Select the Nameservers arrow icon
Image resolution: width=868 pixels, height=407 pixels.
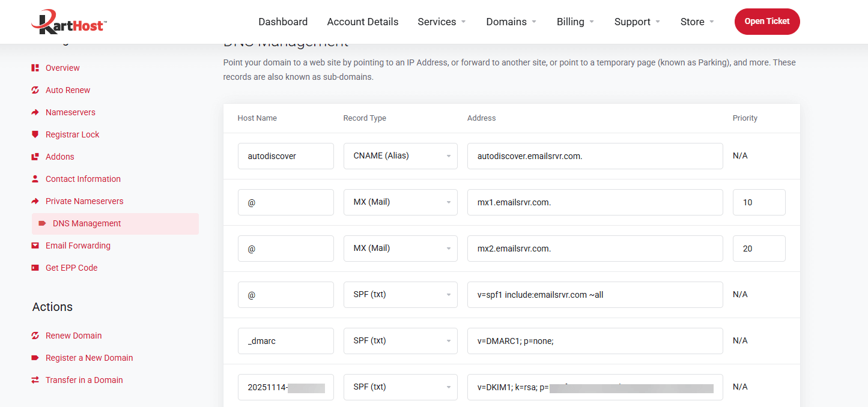pyautogui.click(x=35, y=112)
